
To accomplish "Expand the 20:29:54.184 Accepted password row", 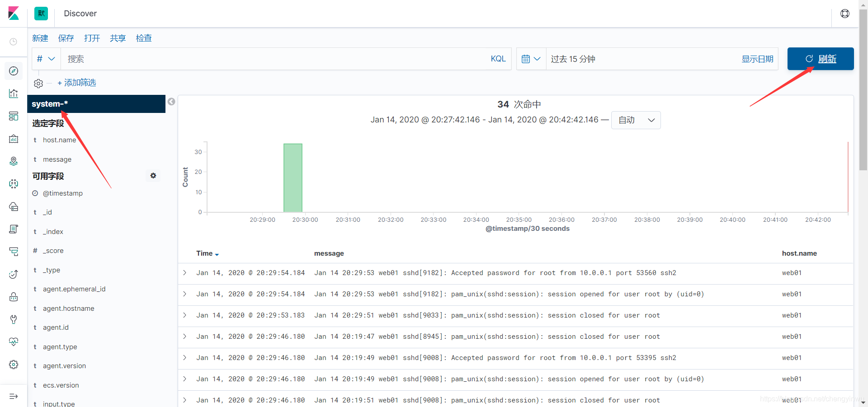I will point(184,273).
